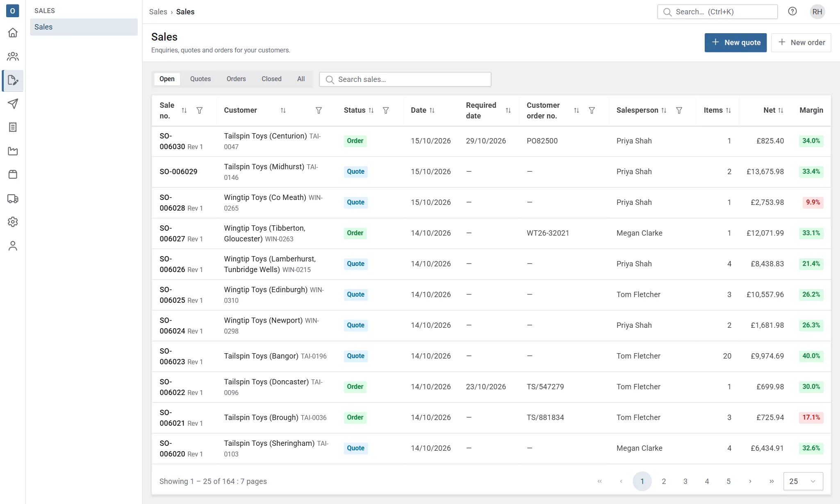Switch to the All tab
The width and height of the screenshot is (840, 504).
301,79
